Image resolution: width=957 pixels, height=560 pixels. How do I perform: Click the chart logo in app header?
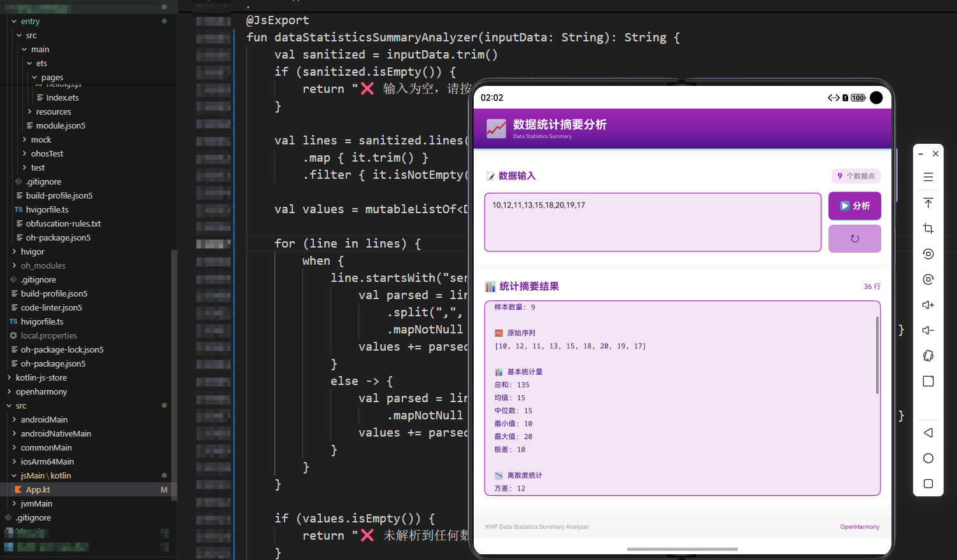click(x=496, y=129)
